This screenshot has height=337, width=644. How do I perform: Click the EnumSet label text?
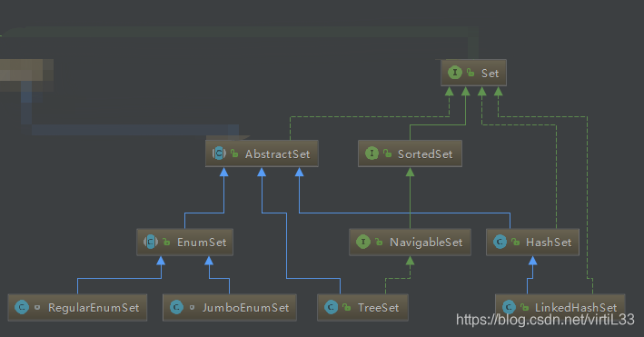(x=202, y=243)
